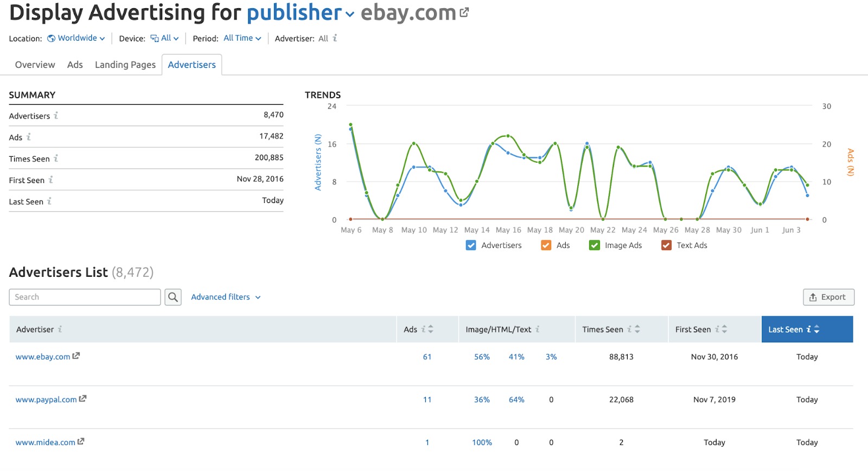The image size is (868, 471).
Task: Click summary Ads value 17,482
Action: [x=271, y=136]
